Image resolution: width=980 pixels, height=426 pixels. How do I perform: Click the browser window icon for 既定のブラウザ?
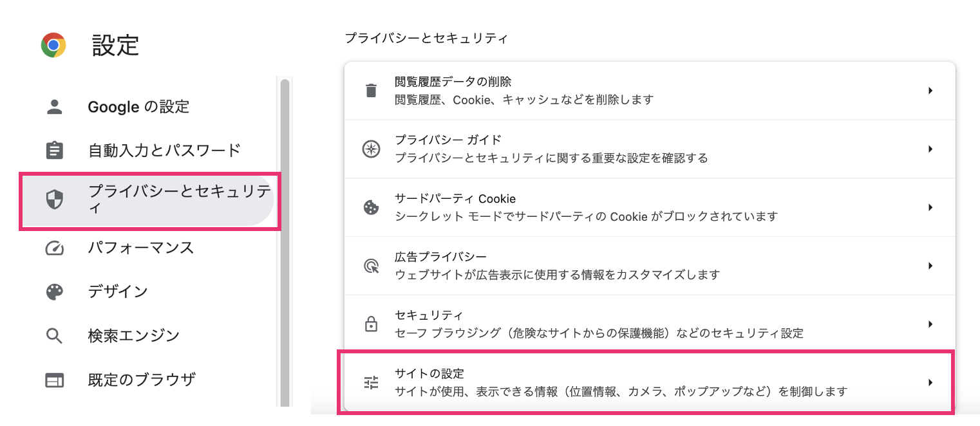[x=55, y=380]
